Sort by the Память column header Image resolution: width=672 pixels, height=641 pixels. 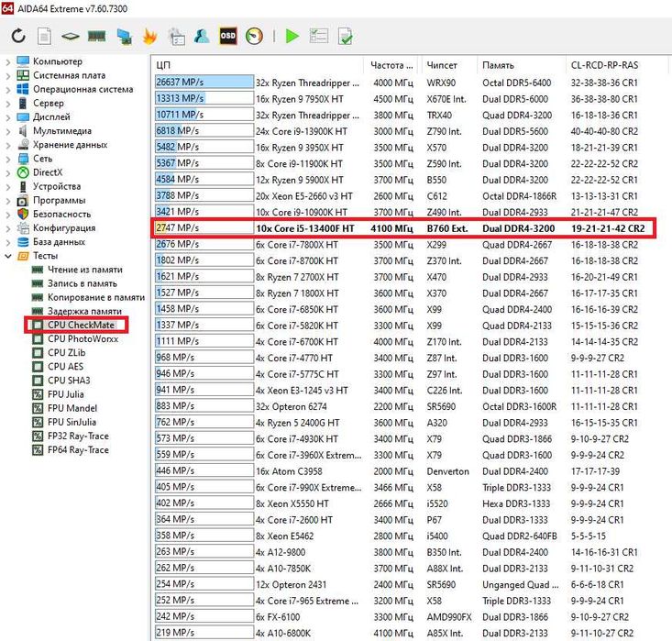click(x=521, y=65)
